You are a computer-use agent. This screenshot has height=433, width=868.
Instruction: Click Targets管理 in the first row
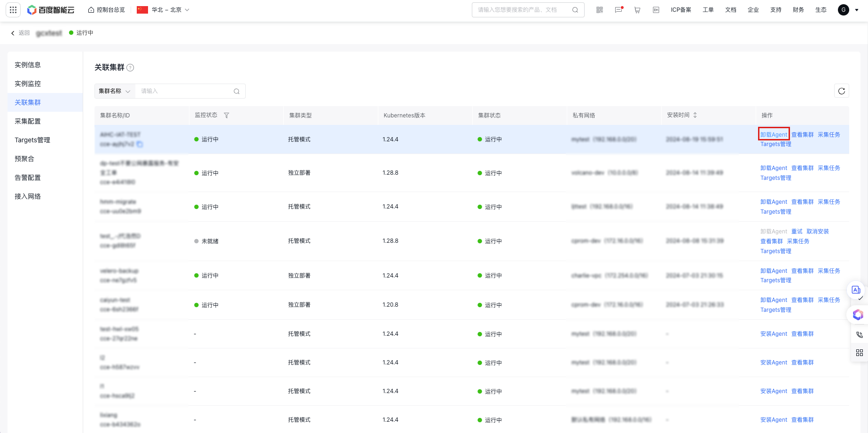pyautogui.click(x=776, y=144)
